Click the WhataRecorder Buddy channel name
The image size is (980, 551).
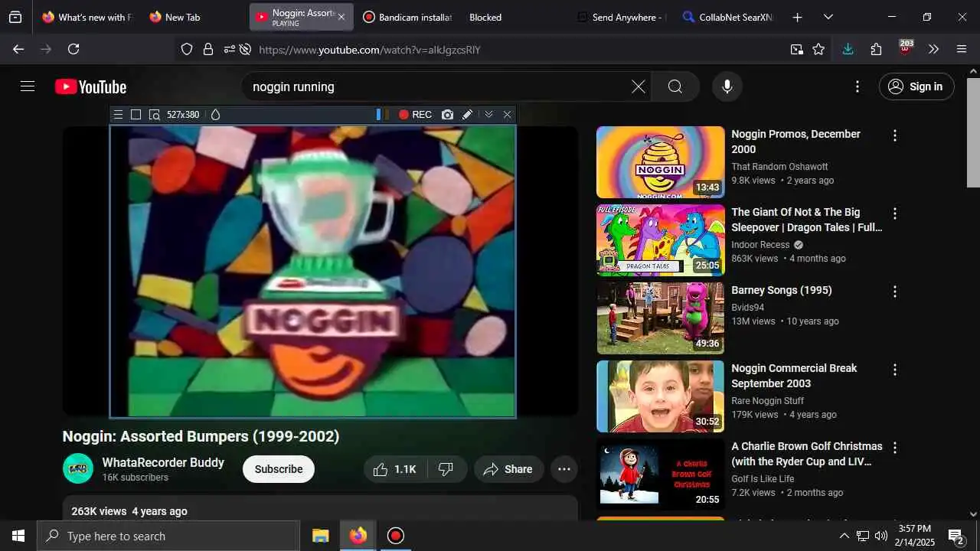163,462
